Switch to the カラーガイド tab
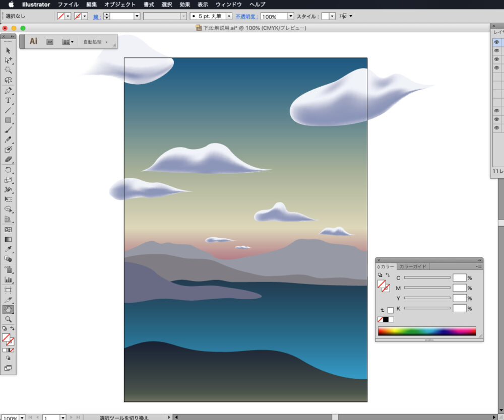 [413, 266]
